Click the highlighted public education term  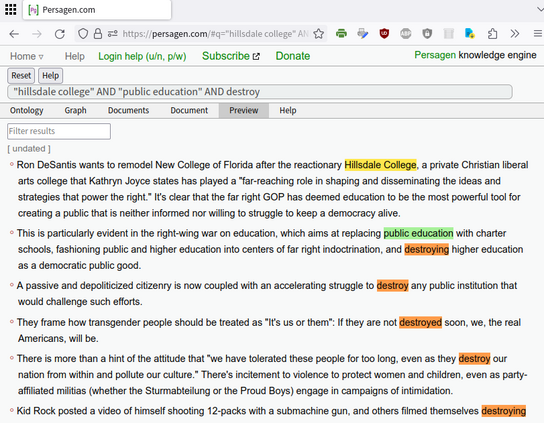[x=418, y=233]
